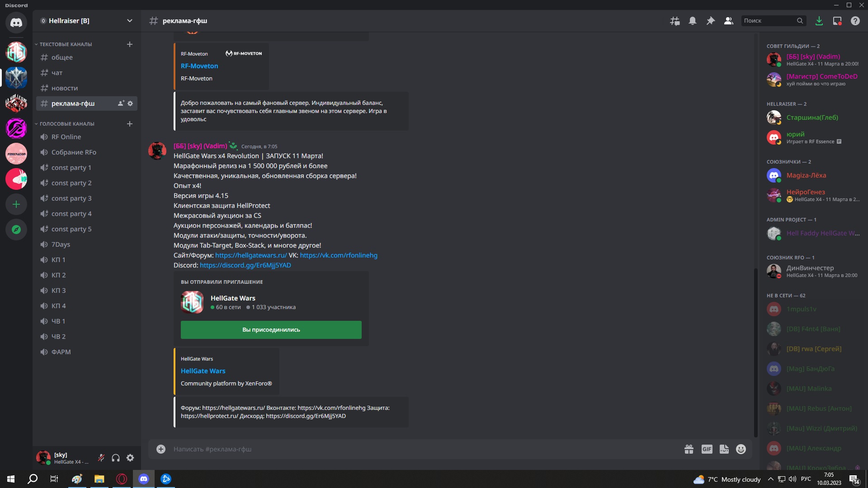
Task: Edit реклама-гфш channel settings gear
Action: (x=130, y=103)
